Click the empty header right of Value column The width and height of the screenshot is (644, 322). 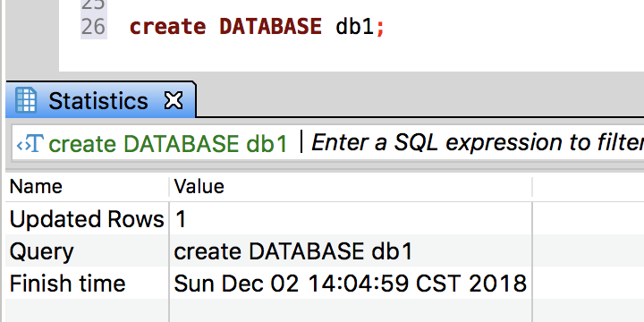[x=589, y=187]
